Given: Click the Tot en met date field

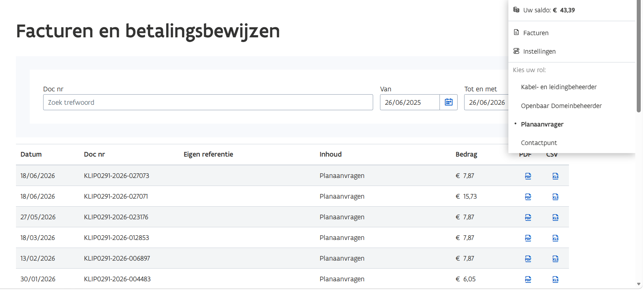Looking at the screenshot, I should (486, 102).
